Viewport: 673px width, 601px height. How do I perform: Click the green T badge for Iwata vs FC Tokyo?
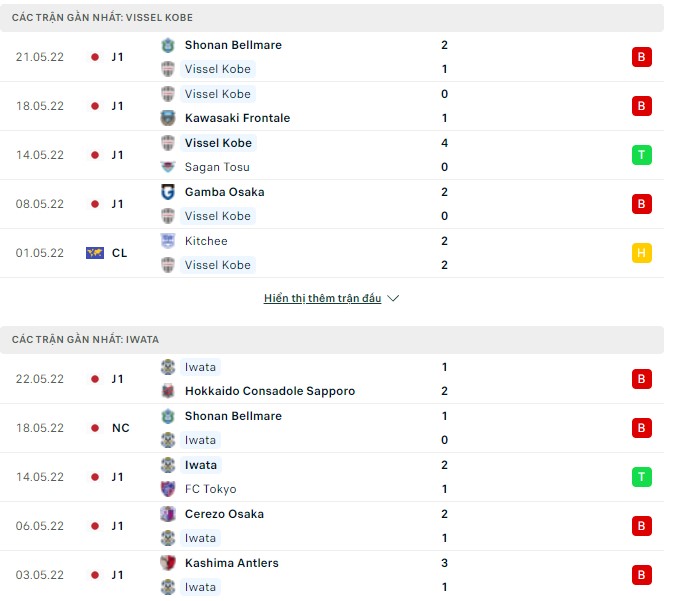coord(642,477)
